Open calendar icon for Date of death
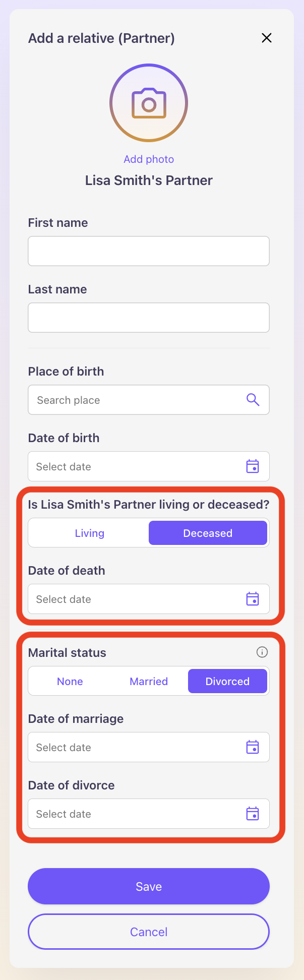Image resolution: width=304 pixels, height=980 pixels. pos(253,599)
